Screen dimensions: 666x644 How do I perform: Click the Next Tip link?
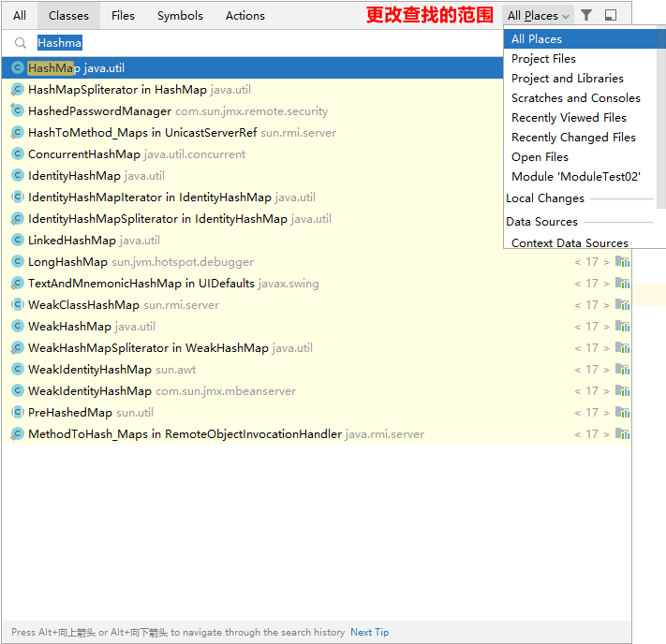(x=369, y=632)
